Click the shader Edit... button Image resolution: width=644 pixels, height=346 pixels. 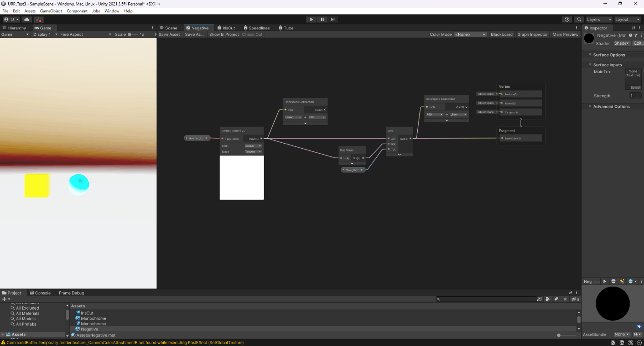[638, 43]
